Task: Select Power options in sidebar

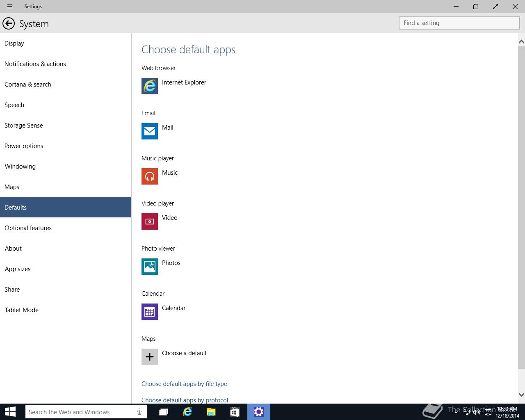Action: [x=66, y=146]
